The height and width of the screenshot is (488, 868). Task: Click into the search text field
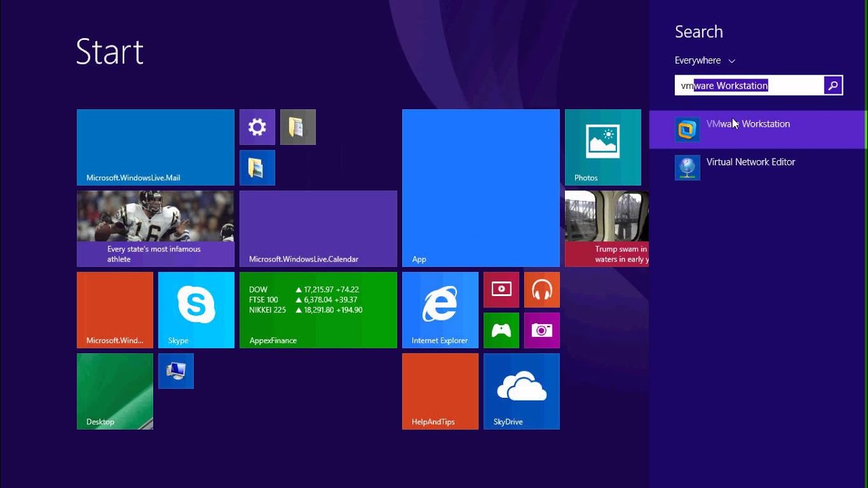(x=749, y=85)
